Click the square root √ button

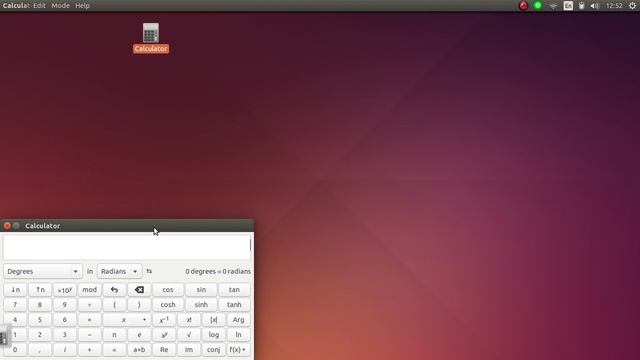point(189,335)
